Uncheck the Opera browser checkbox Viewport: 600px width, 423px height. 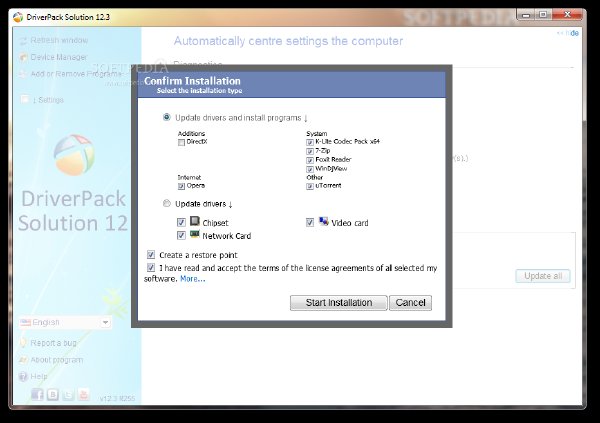click(181, 186)
